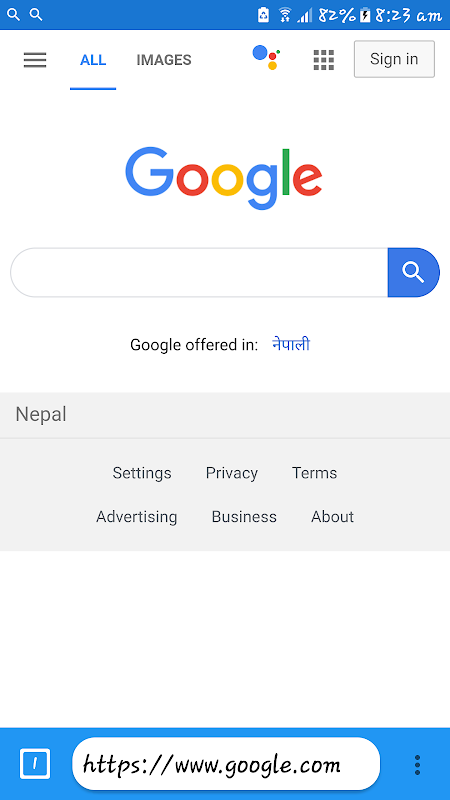
Task: Tap the Wi-Fi status icon
Action: click(285, 15)
